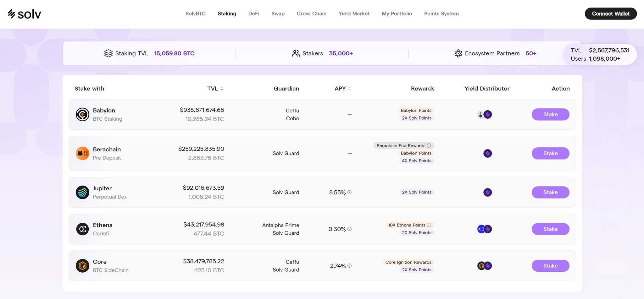Open the Yield Market nav item
The image size is (644, 299).
tap(354, 14)
